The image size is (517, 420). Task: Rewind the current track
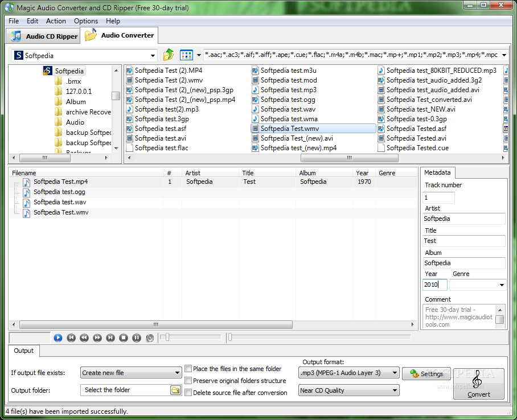pyautogui.click(x=84, y=337)
